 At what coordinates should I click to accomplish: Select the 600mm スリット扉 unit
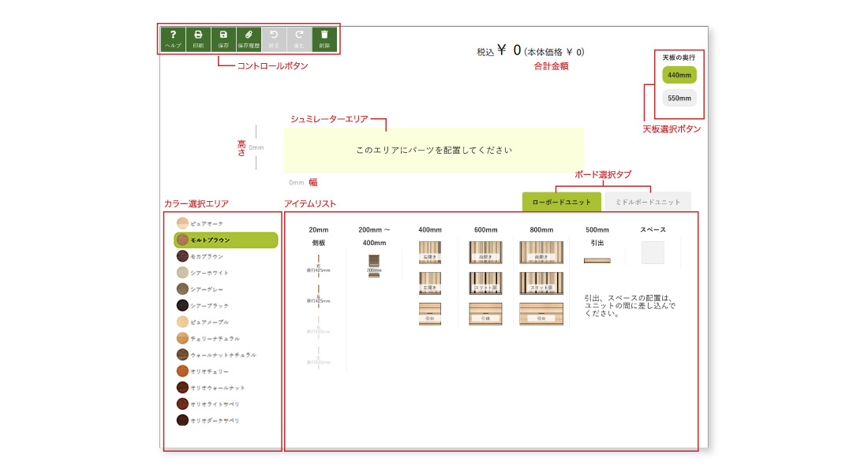485,284
